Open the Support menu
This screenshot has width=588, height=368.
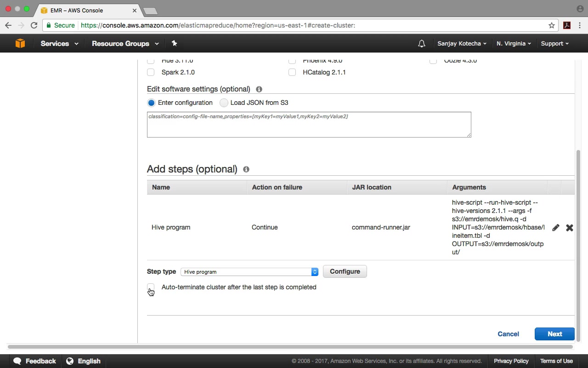click(x=554, y=44)
